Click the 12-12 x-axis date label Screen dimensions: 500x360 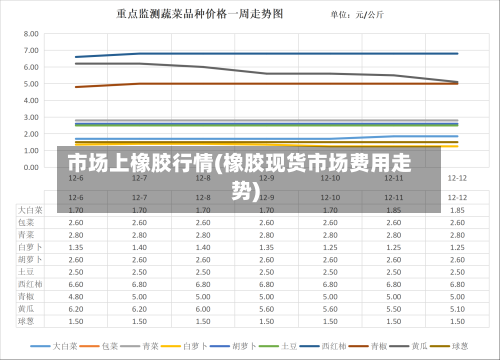click(457, 178)
